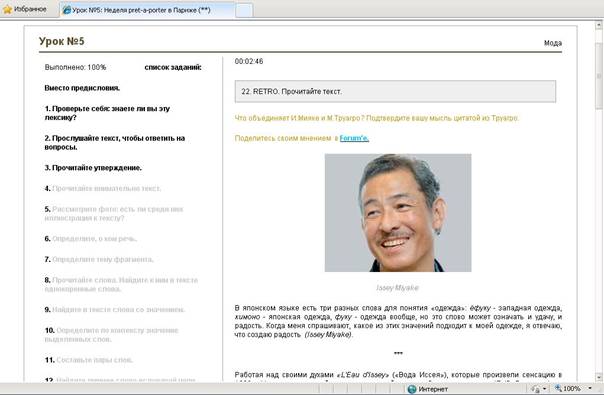Click the IE page icon in the Урок №5 tab
Screen dimensions: 604x395
(67, 10)
